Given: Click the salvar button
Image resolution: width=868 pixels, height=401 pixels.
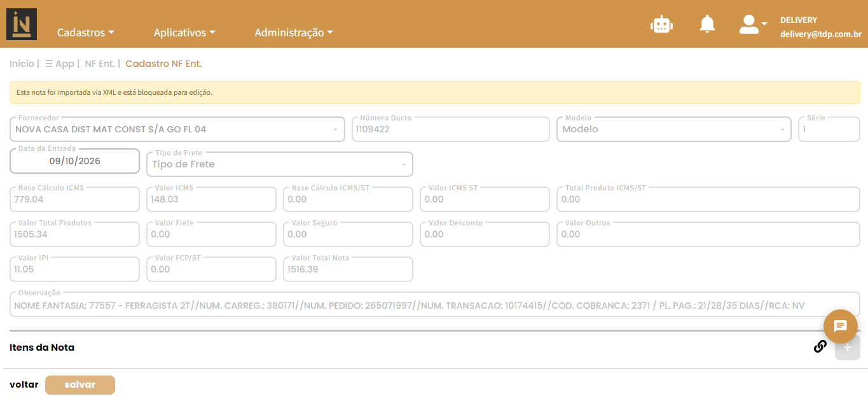Looking at the screenshot, I should 80,385.
